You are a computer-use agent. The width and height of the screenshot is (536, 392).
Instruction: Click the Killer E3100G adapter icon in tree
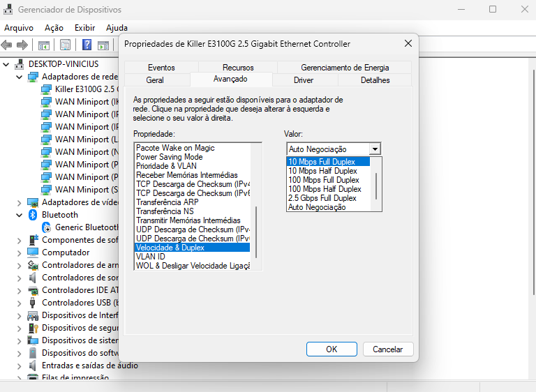click(46, 89)
